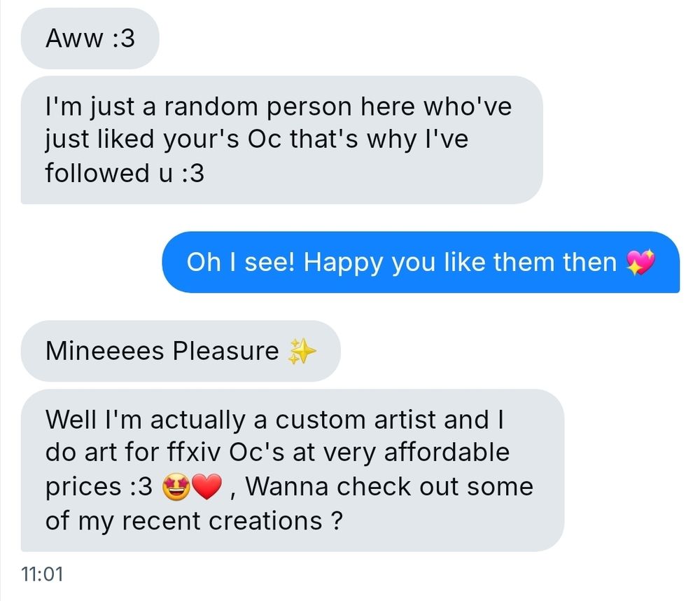
Task: Click the word 'Oc' in the second message
Action: [265, 139]
